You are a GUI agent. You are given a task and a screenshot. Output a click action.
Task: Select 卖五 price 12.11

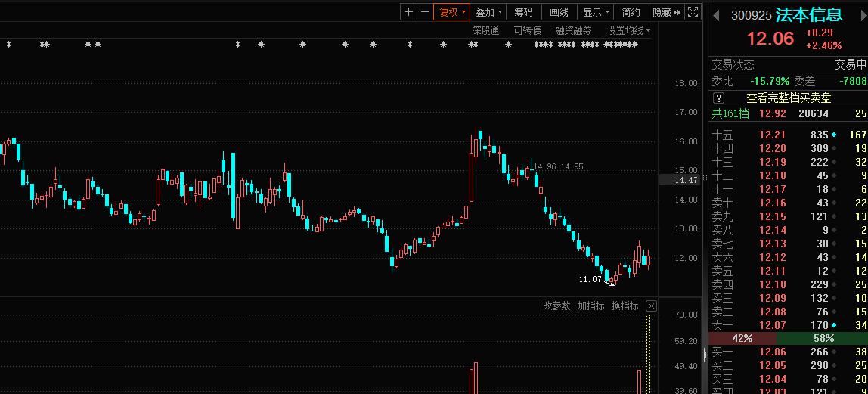(772, 271)
